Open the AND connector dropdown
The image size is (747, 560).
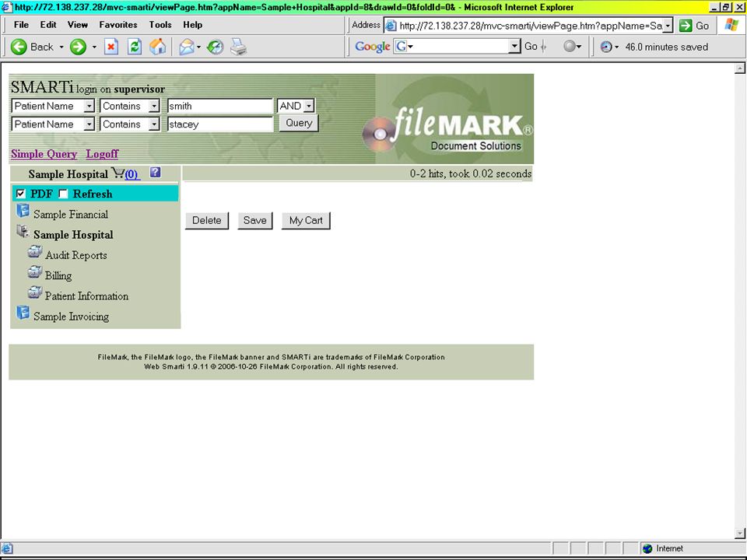[309, 106]
